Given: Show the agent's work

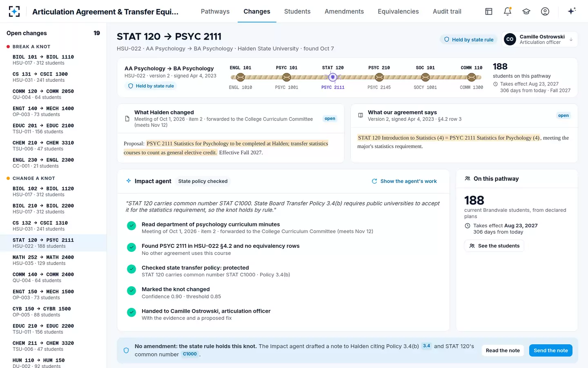Looking at the screenshot, I should (404, 181).
